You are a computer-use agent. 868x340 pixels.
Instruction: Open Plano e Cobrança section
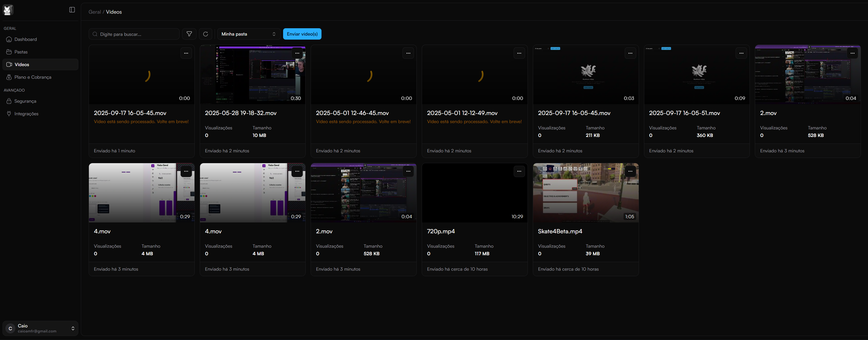pos(40,77)
